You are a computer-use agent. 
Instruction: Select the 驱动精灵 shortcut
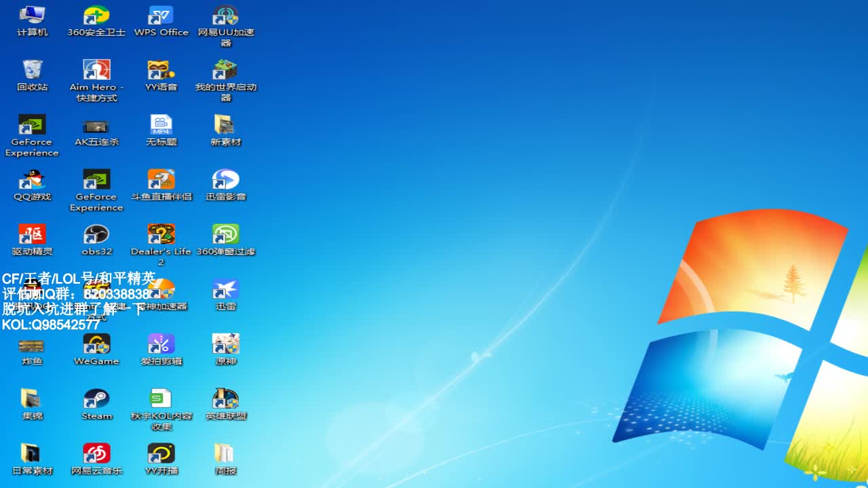click(32, 241)
